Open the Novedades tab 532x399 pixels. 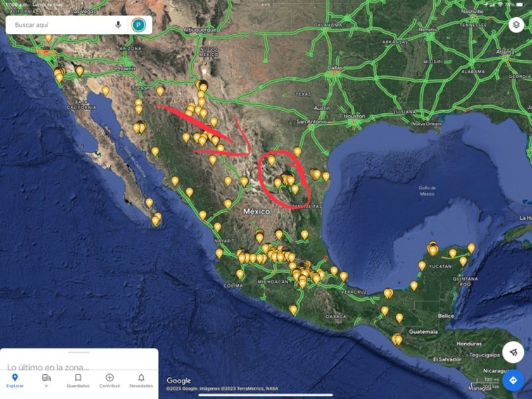pos(141,381)
